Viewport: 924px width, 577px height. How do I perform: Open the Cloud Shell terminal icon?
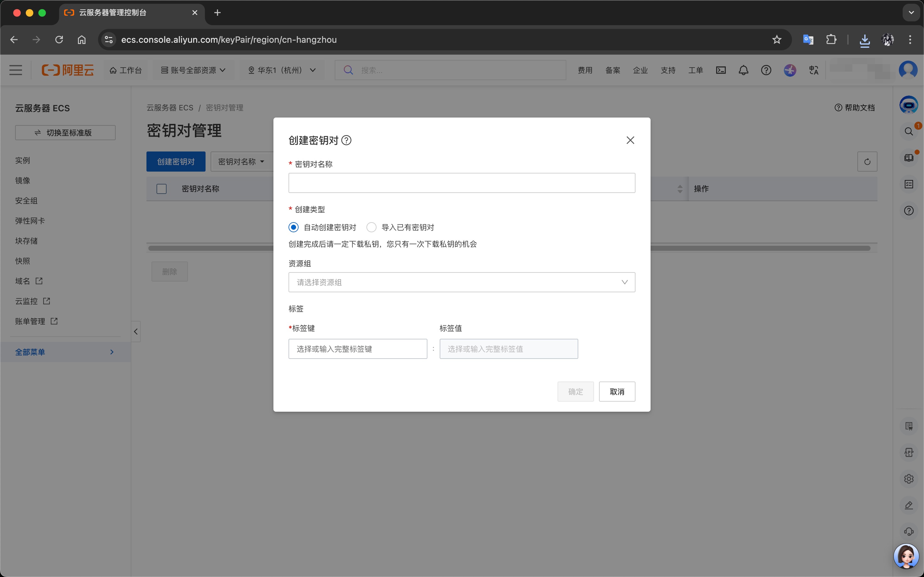pyautogui.click(x=721, y=70)
